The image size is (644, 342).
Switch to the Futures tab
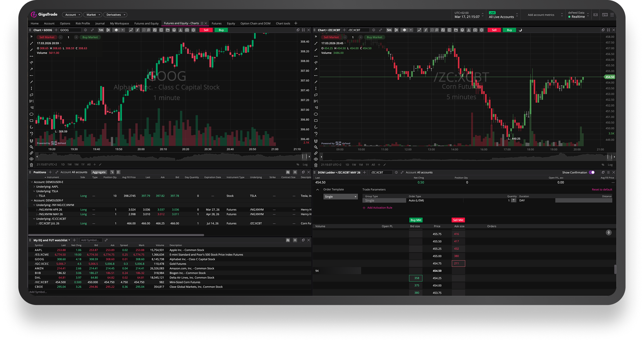[x=216, y=23]
